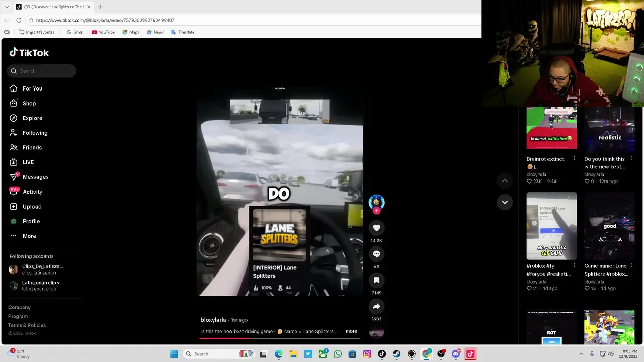Focus the Windows taskbar search box
This screenshot has height=362, width=644.
click(x=219, y=354)
